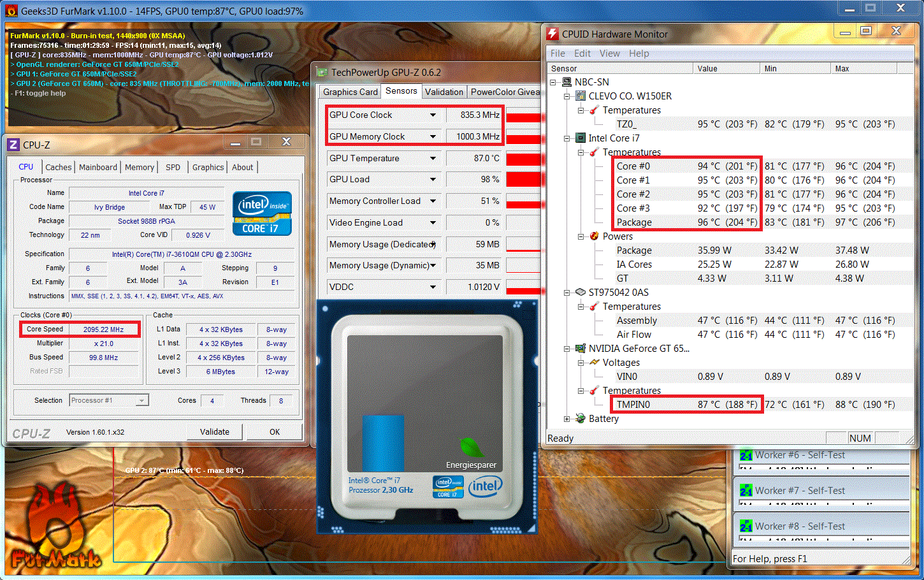Click the Intel Core i7 chip icon in the tree
The height and width of the screenshot is (580, 924).
[x=581, y=138]
